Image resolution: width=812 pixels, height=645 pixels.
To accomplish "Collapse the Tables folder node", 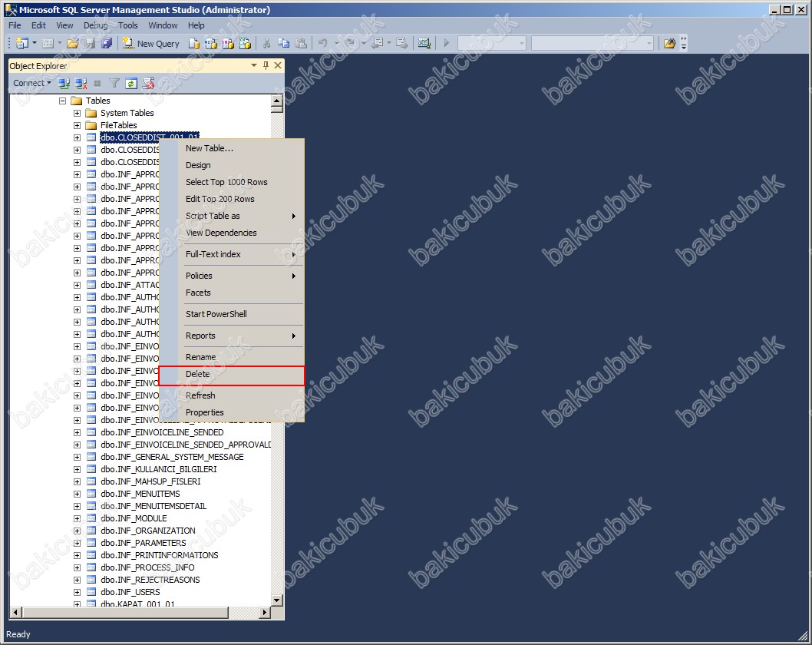I will click(x=63, y=101).
